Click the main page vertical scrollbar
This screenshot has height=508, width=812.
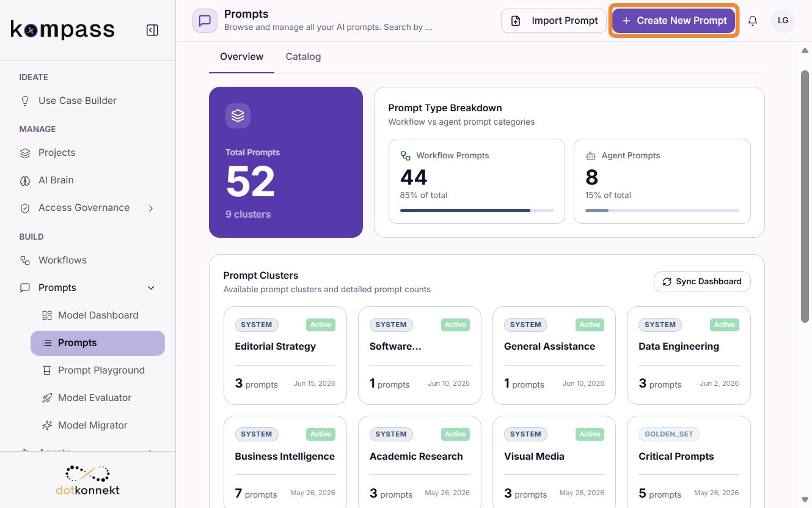(x=805, y=196)
